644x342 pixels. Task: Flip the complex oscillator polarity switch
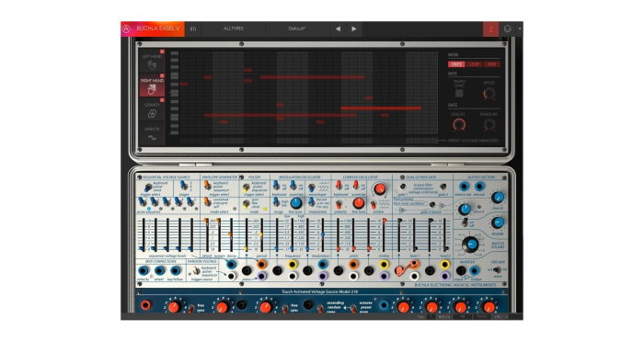[339, 204]
